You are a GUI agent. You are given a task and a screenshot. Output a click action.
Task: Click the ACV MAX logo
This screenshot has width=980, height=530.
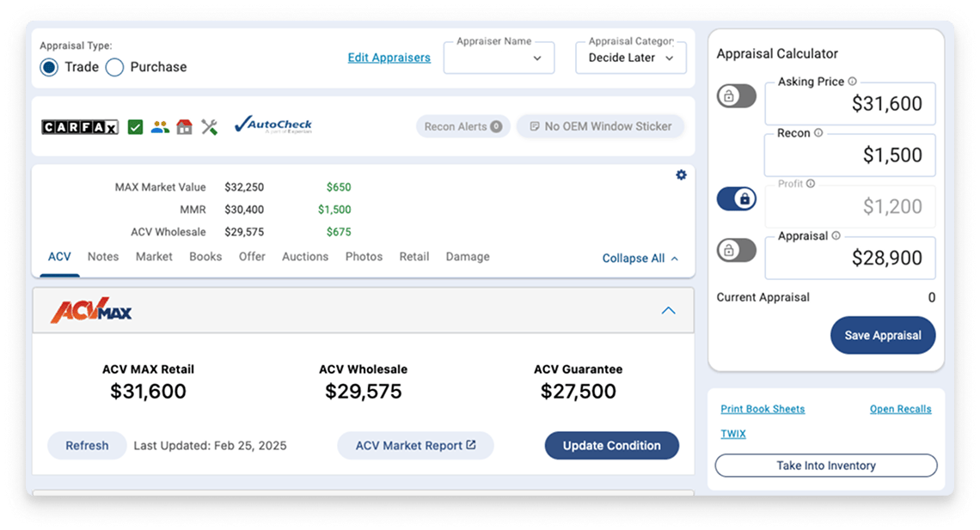tap(91, 310)
